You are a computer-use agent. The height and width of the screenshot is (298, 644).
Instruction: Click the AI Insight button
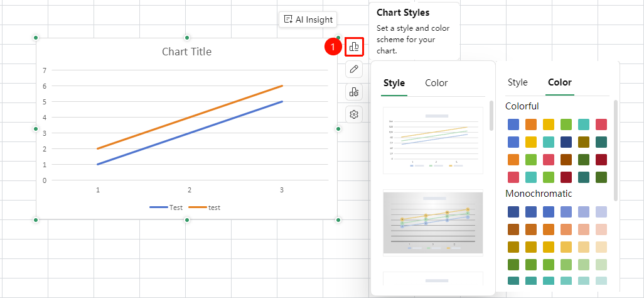(308, 19)
